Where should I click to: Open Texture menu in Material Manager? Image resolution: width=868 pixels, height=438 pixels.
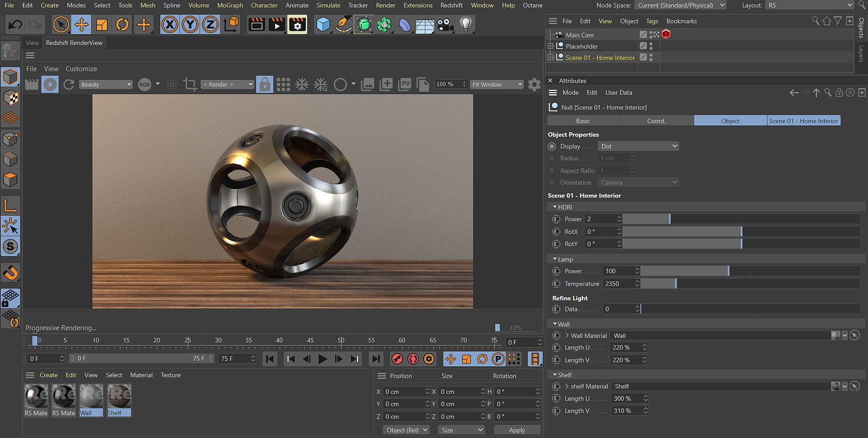tap(171, 375)
